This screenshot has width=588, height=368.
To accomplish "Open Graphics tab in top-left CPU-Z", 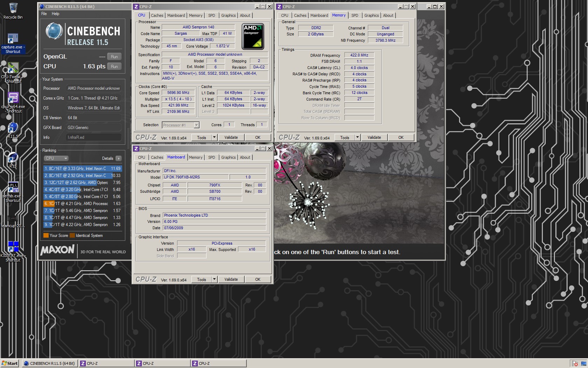I will tap(228, 15).
